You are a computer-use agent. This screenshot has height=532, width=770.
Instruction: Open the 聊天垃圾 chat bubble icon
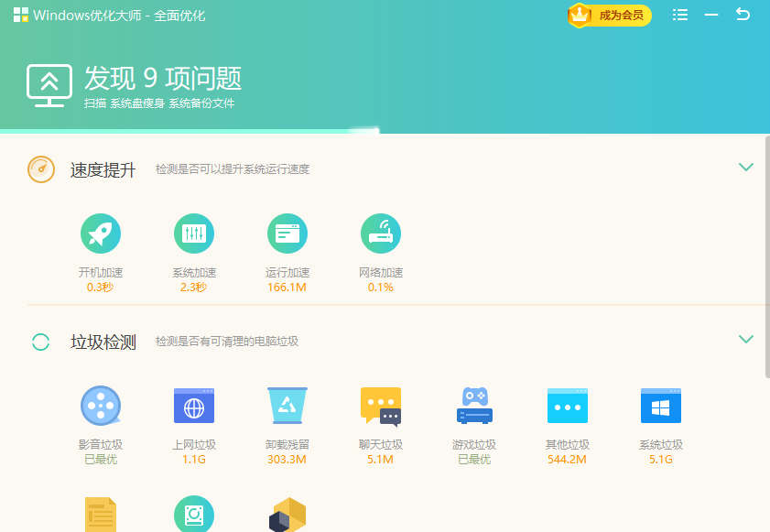(x=381, y=406)
